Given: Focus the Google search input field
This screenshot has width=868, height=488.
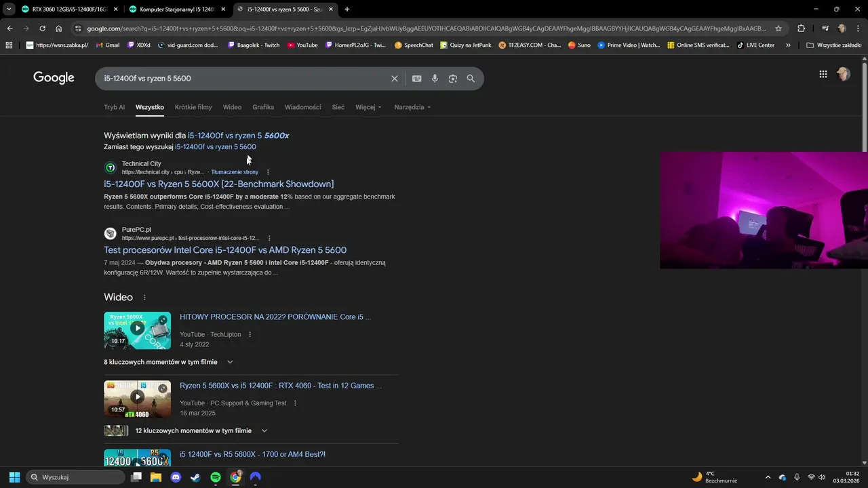Looking at the screenshot, I should pos(244,79).
